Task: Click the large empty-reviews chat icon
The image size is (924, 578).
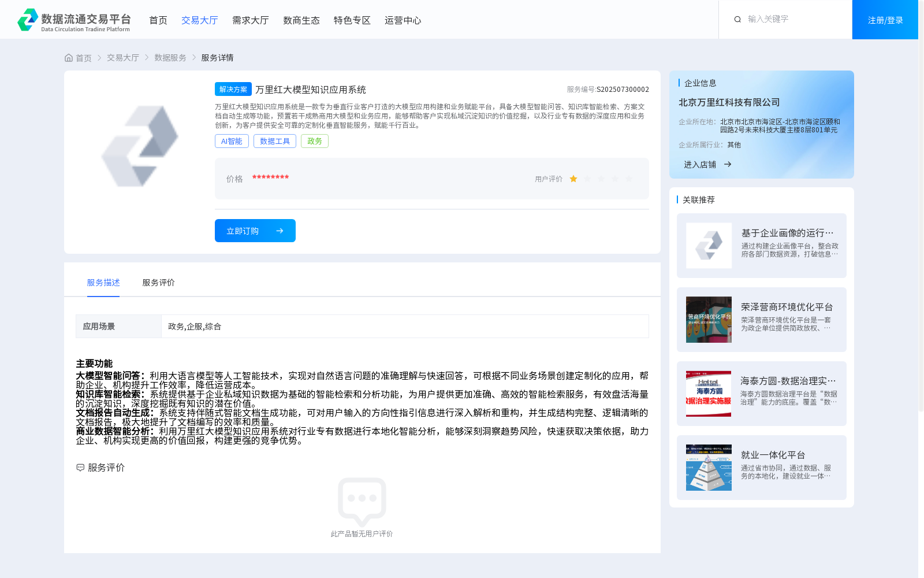Action: tap(362, 502)
